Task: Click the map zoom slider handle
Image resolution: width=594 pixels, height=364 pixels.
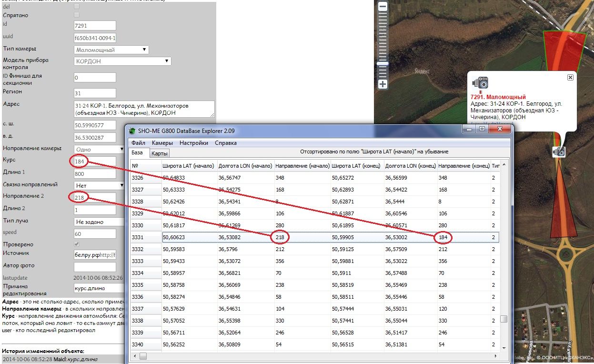Action: click(383, 63)
